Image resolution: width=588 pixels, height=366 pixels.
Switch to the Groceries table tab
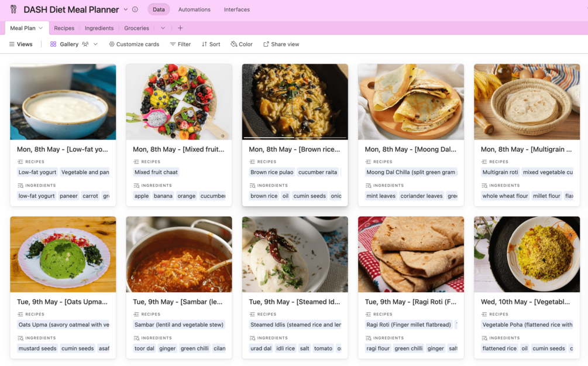[x=136, y=28]
